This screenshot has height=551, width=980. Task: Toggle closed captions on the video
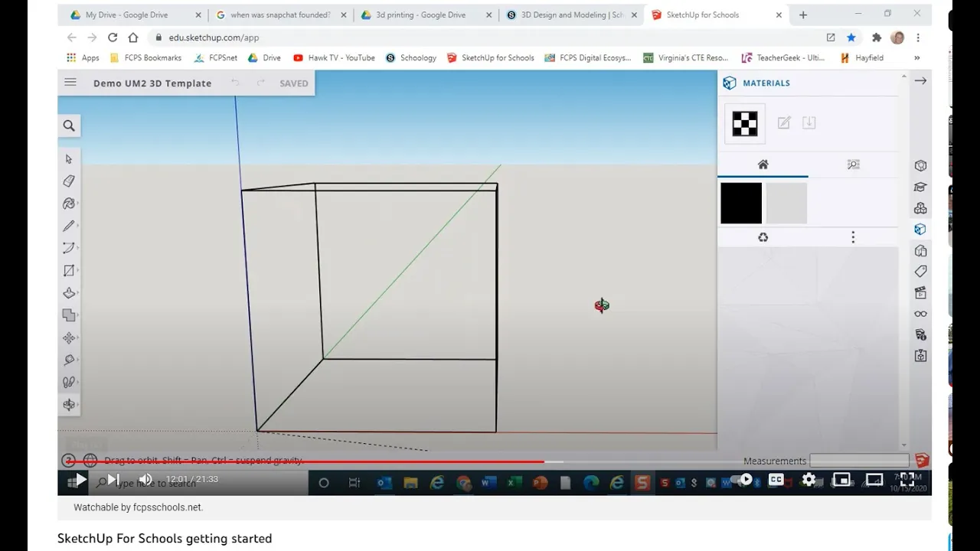pyautogui.click(x=776, y=480)
